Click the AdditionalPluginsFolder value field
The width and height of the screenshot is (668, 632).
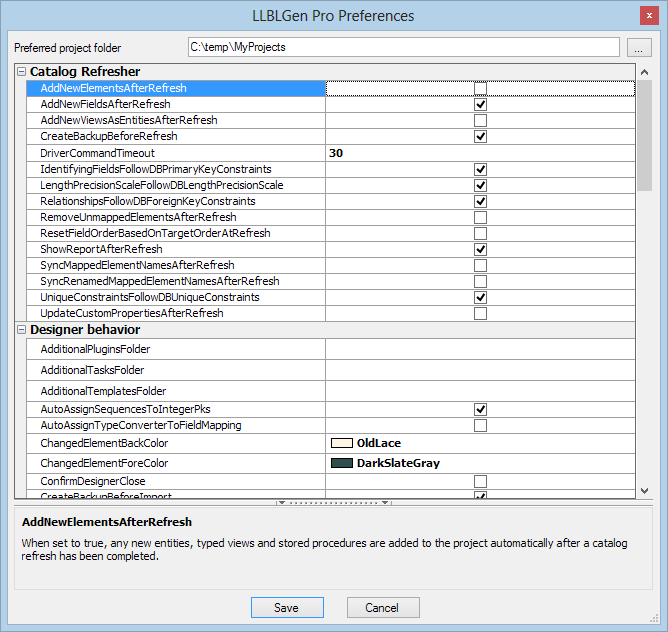pyautogui.click(x=480, y=349)
